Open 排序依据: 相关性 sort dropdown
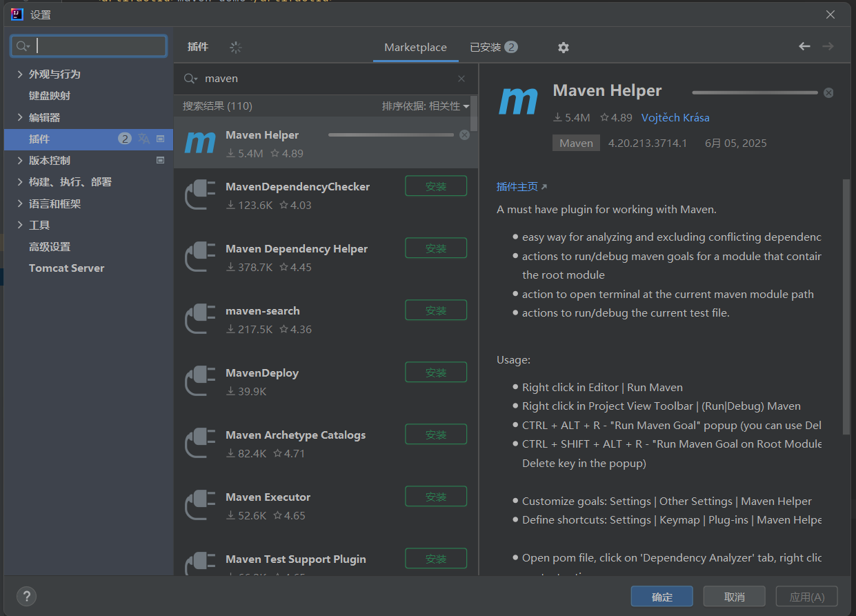Viewport: 856px width, 616px height. [x=426, y=106]
